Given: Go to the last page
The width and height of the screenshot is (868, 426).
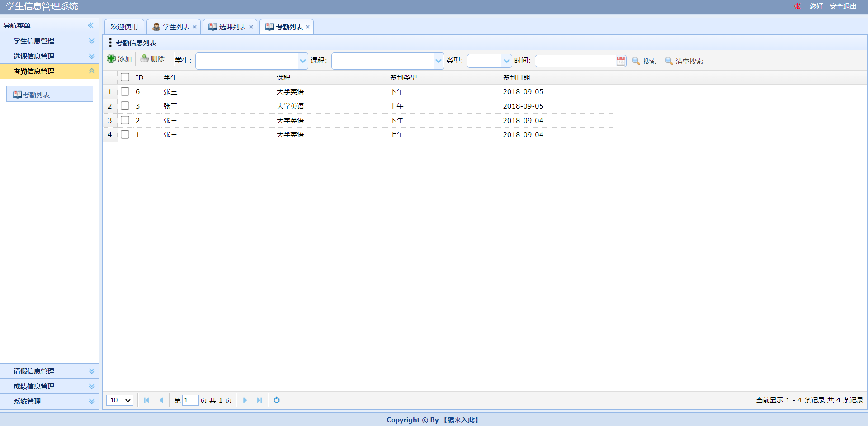Looking at the screenshot, I should [x=259, y=400].
